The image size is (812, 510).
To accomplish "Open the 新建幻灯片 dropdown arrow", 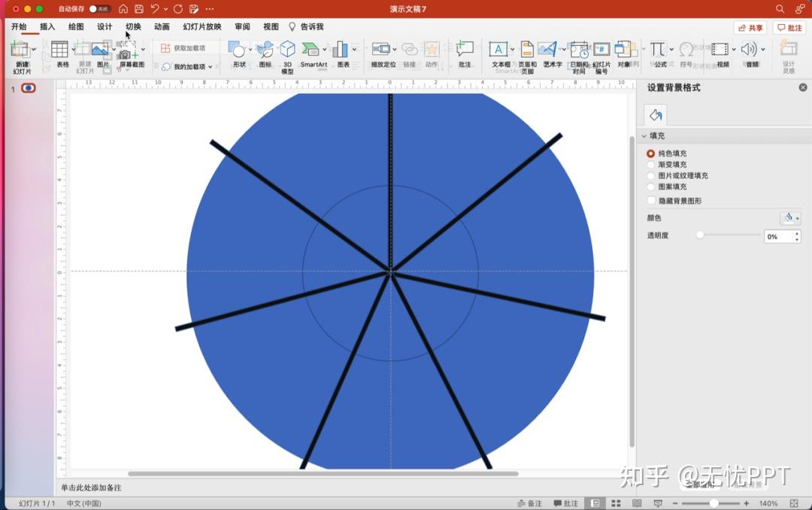I will 34,49.
